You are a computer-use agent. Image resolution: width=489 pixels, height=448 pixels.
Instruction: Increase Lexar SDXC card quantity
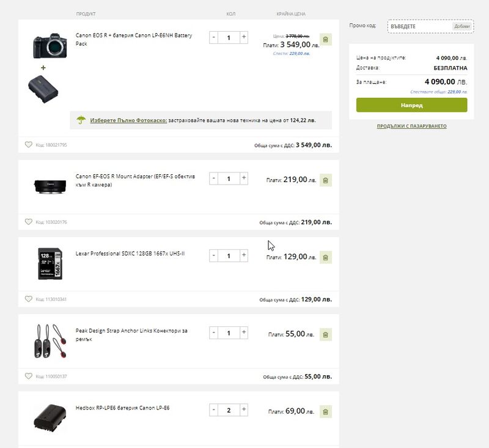pyautogui.click(x=244, y=255)
